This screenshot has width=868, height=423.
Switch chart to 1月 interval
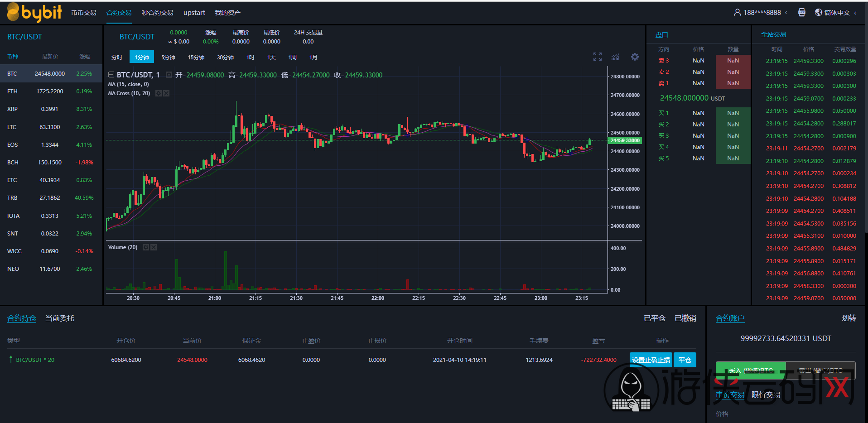[313, 57]
